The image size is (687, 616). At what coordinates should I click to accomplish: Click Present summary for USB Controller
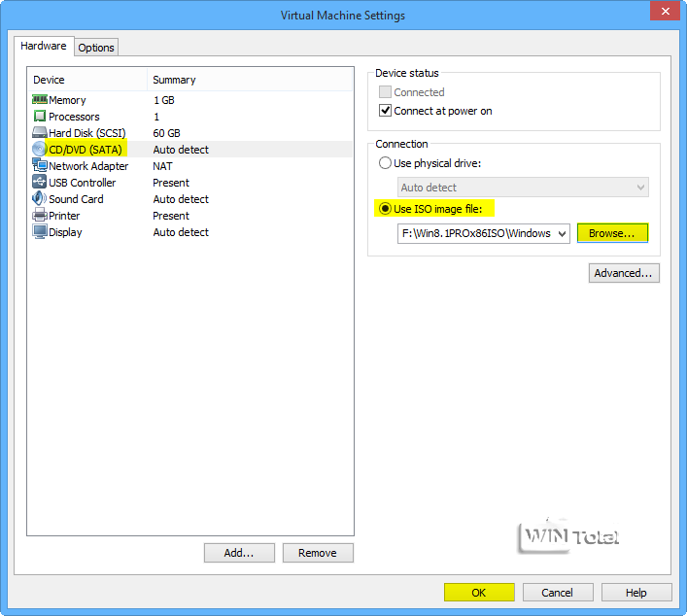(171, 183)
